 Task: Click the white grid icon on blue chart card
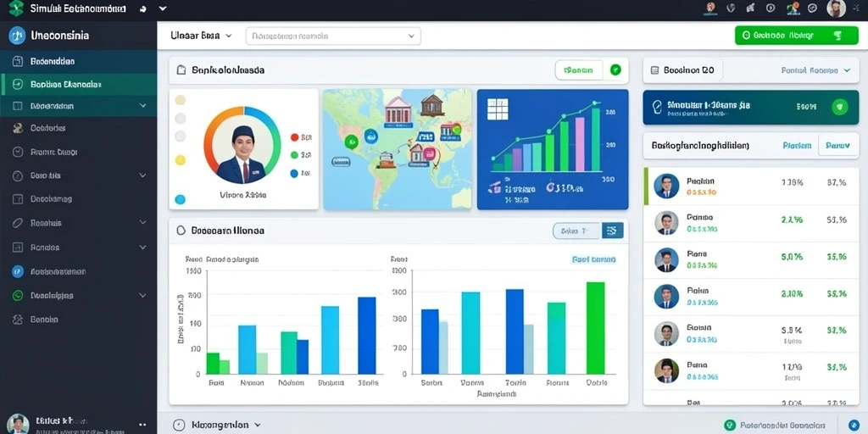coord(497,109)
